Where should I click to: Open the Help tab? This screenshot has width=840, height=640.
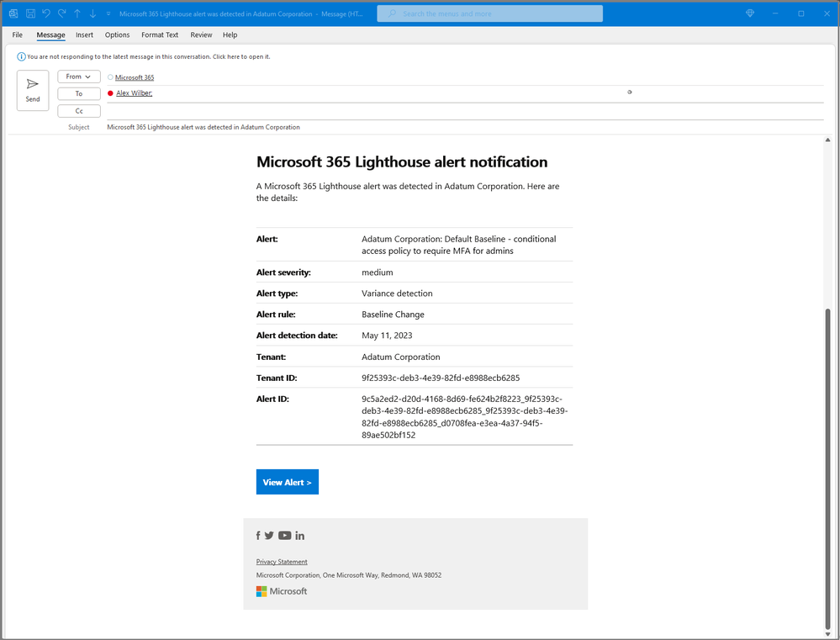click(230, 34)
